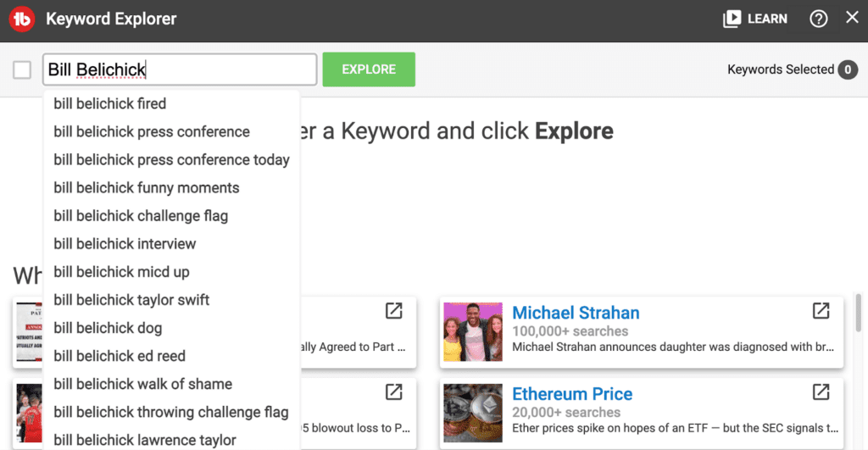Screen dimensions: 868x450
Task: Open external link icon on Ethereum Price card
Action: [821, 392]
